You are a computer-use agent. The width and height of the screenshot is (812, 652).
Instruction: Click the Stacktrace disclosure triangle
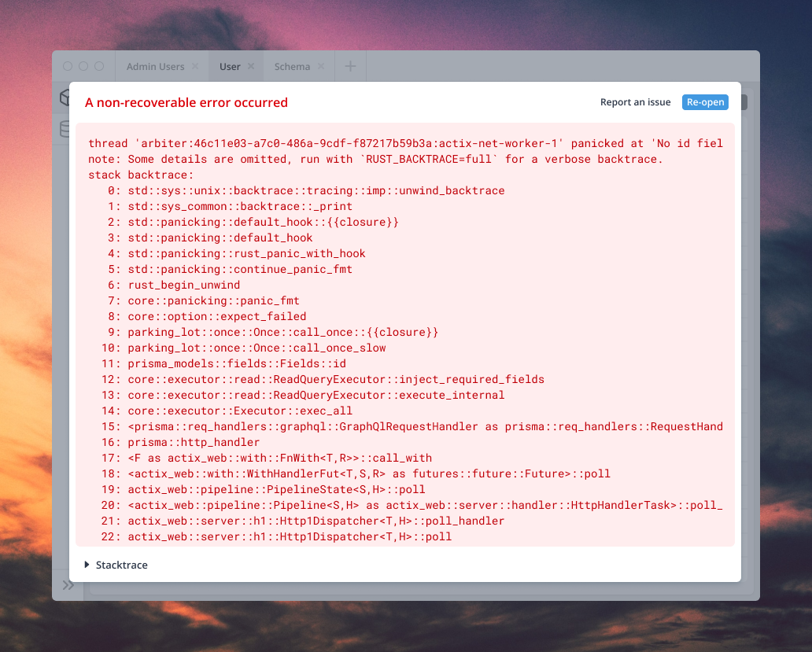(x=87, y=565)
